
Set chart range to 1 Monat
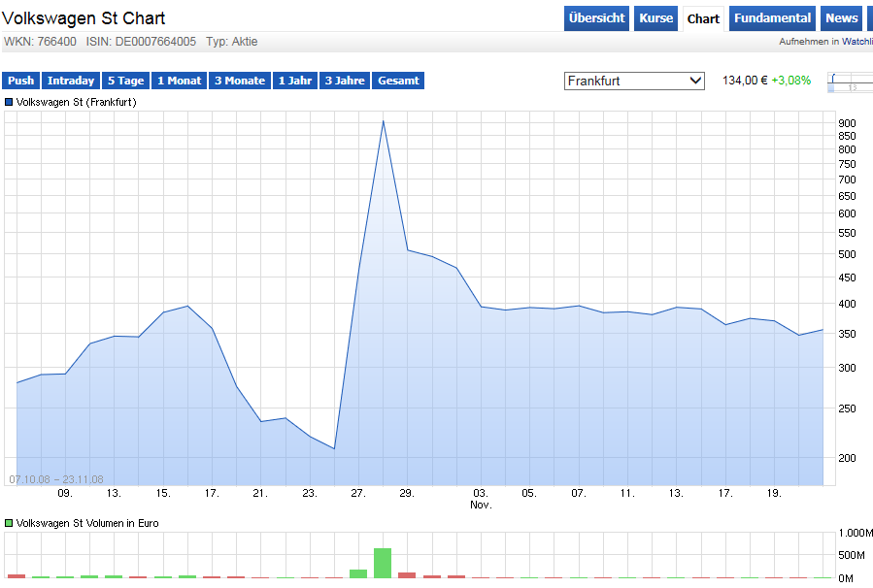coord(179,81)
